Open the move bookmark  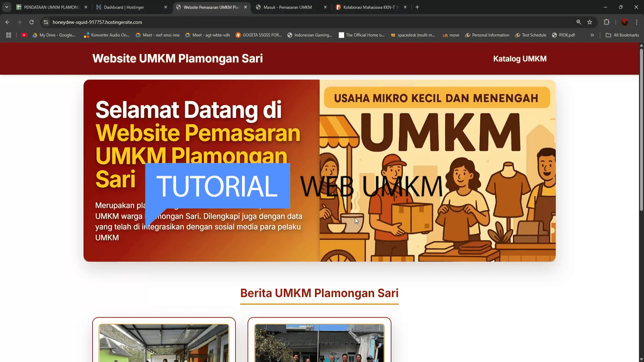coord(451,35)
